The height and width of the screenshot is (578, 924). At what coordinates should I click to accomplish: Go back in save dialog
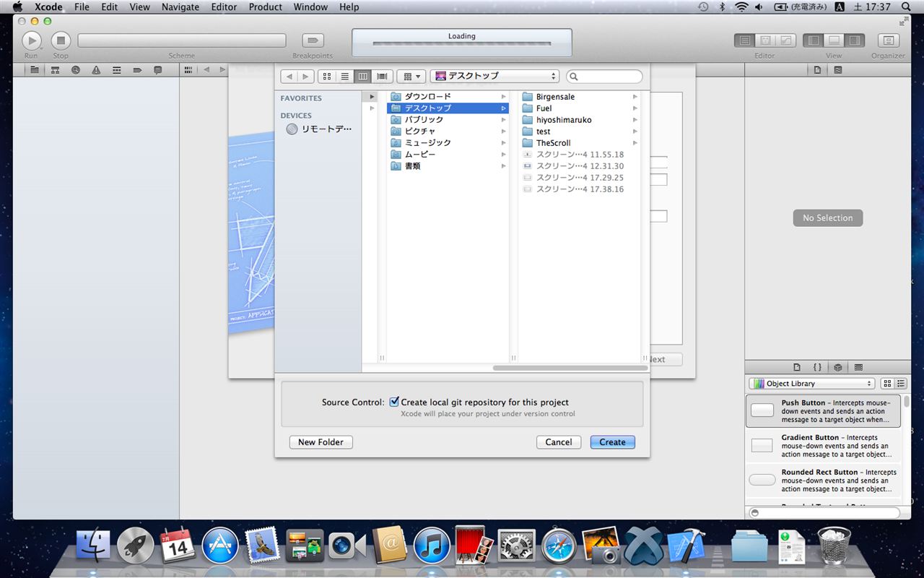click(289, 76)
